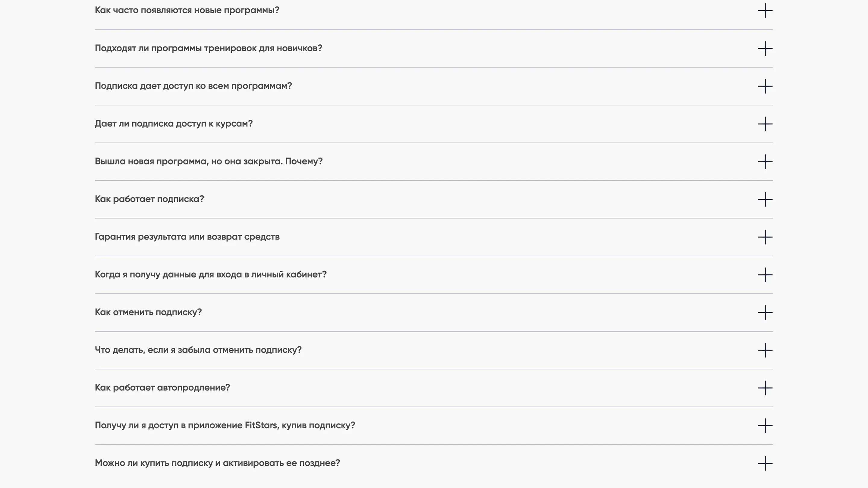Select the question 'Как работает подписка?'

pyautogui.click(x=149, y=199)
